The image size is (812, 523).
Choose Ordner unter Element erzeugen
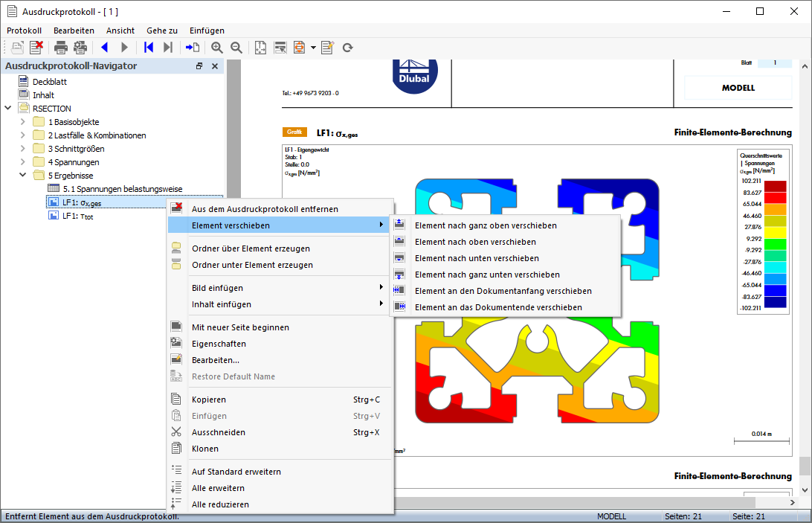click(280, 265)
